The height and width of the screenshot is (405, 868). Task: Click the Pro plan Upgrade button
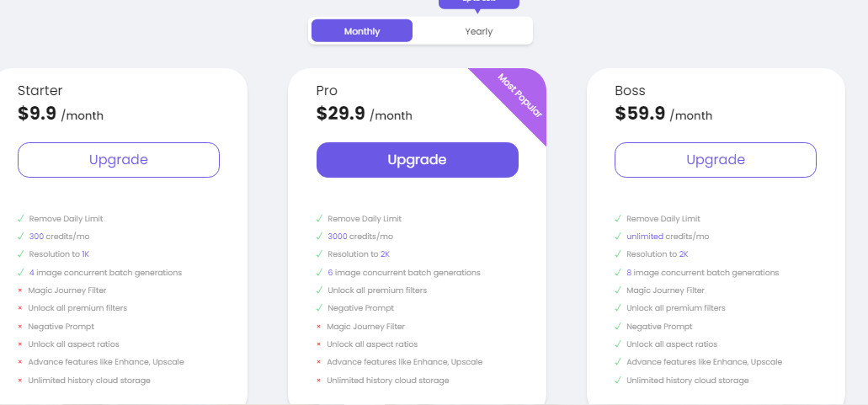point(418,160)
